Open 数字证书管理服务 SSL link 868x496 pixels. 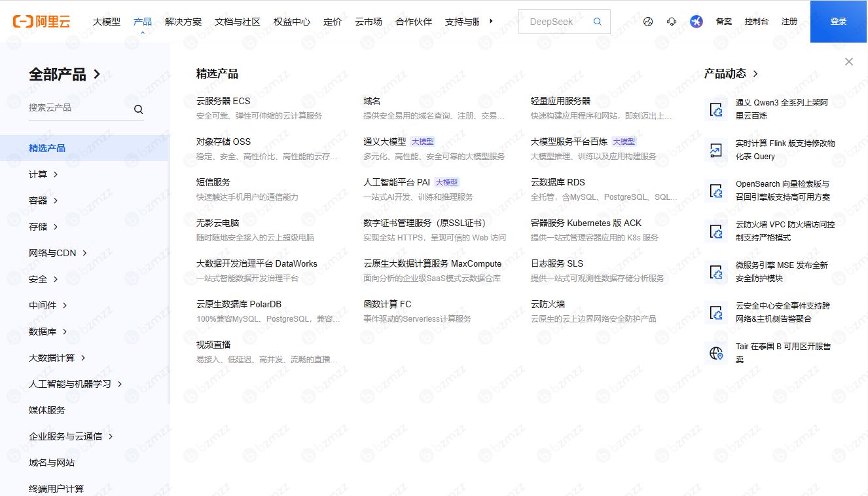pyautogui.click(x=427, y=223)
